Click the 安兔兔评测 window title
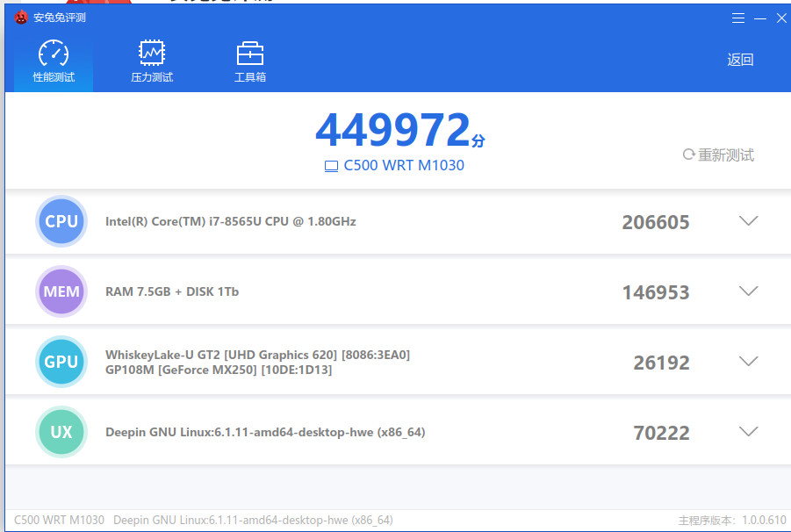 click(60, 18)
